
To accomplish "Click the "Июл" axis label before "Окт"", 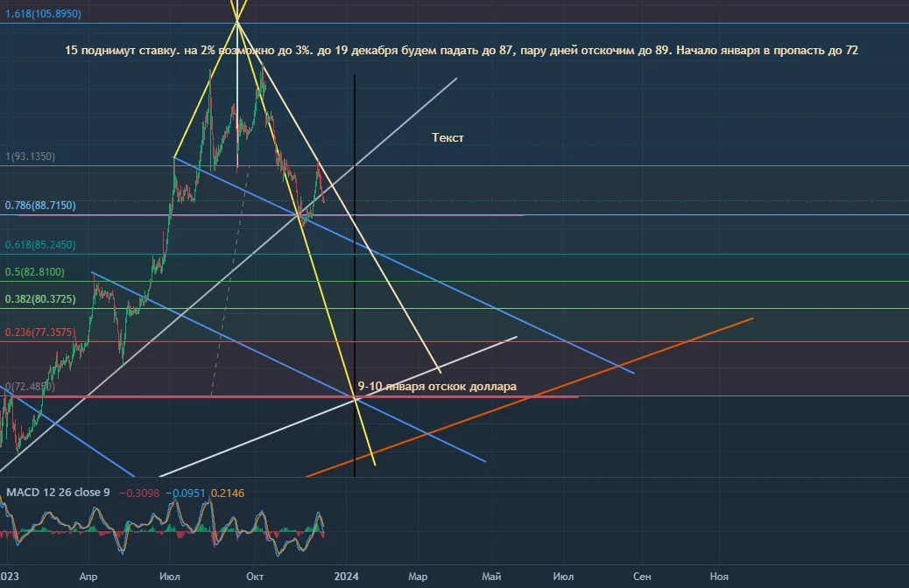I will [x=169, y=577].
